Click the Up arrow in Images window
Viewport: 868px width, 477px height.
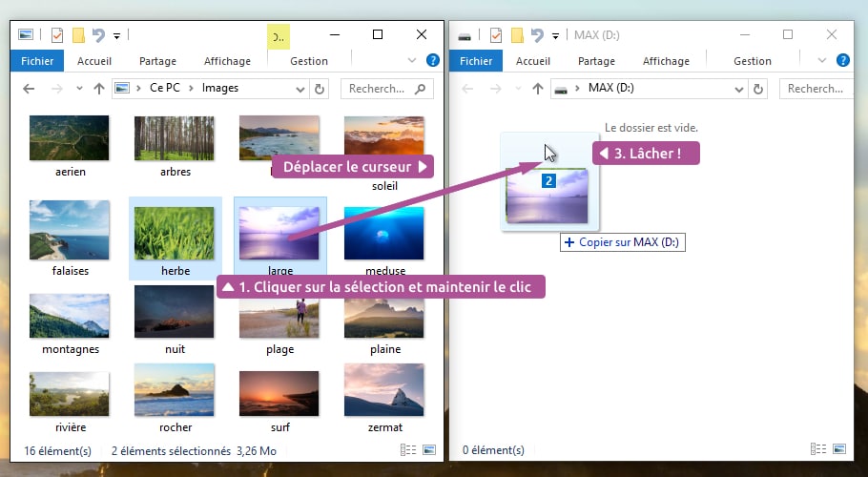[98, 89]
